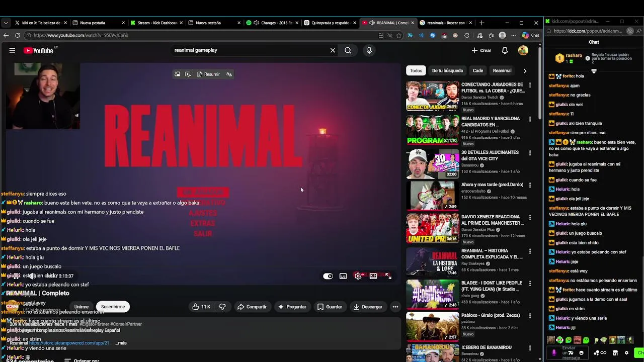The image size is (644, 362).
Task: Click the Suscribirme button
Action: click(113, 307)
